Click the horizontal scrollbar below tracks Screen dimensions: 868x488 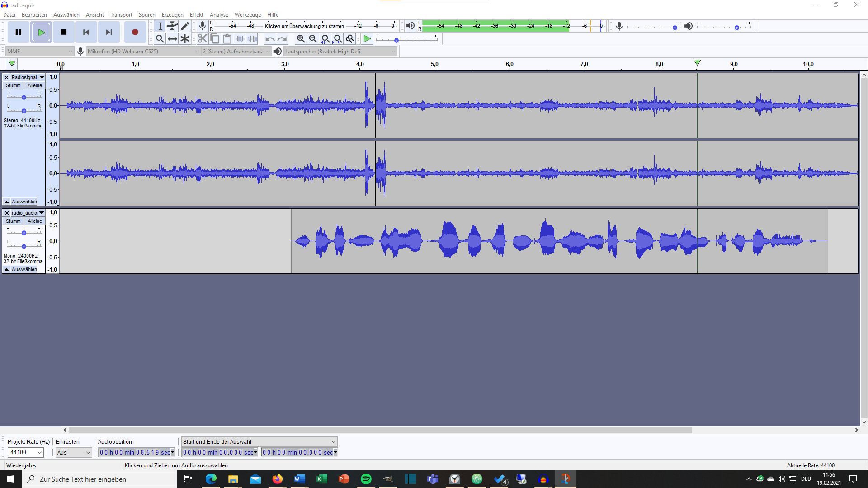click(381, 430)
